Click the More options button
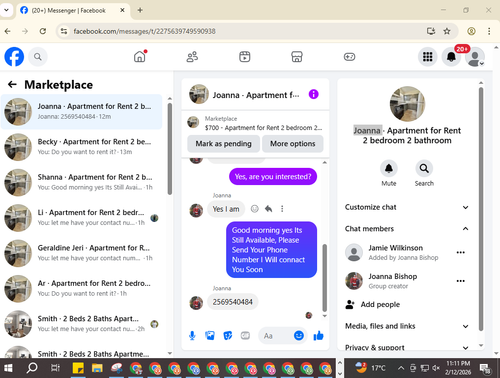Screen dimensions: 500x378 [x=293, y=144]
